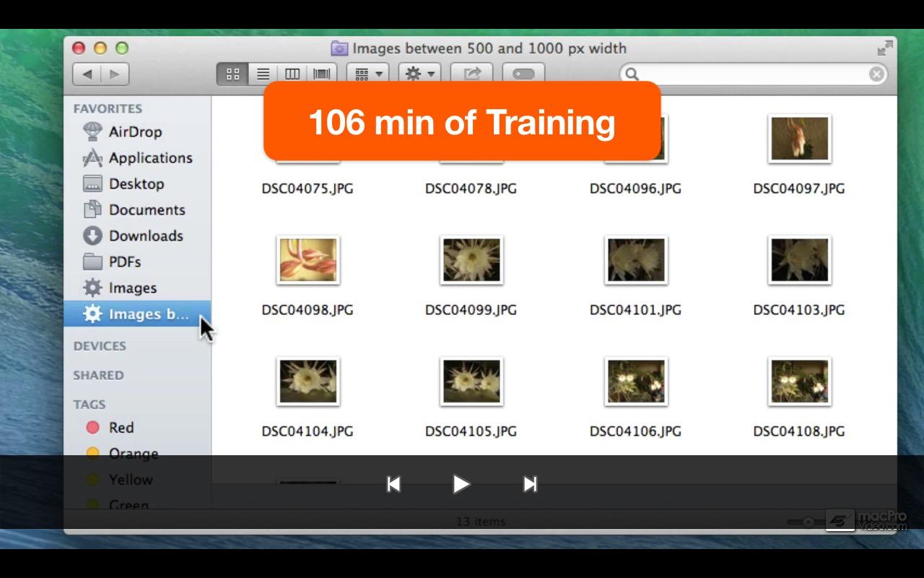This screenshot has width=924, height=578.
Task: Go forward with the right arrow
Action: [115, 74]
